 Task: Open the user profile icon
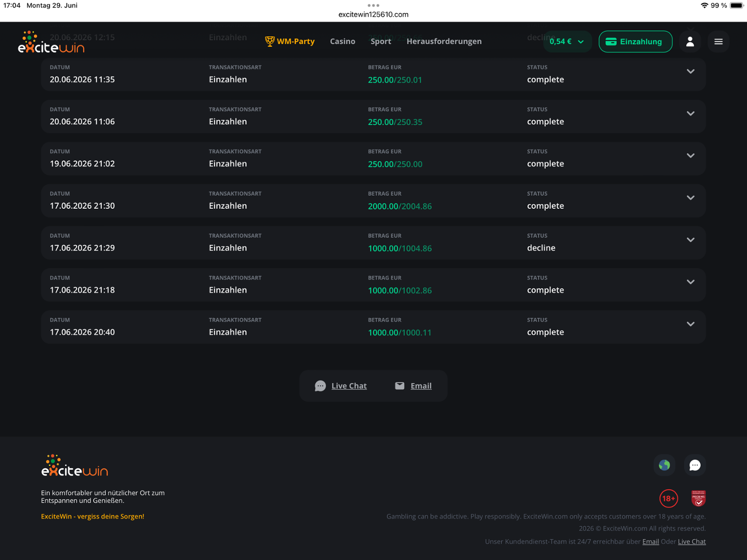pos(690,41)
